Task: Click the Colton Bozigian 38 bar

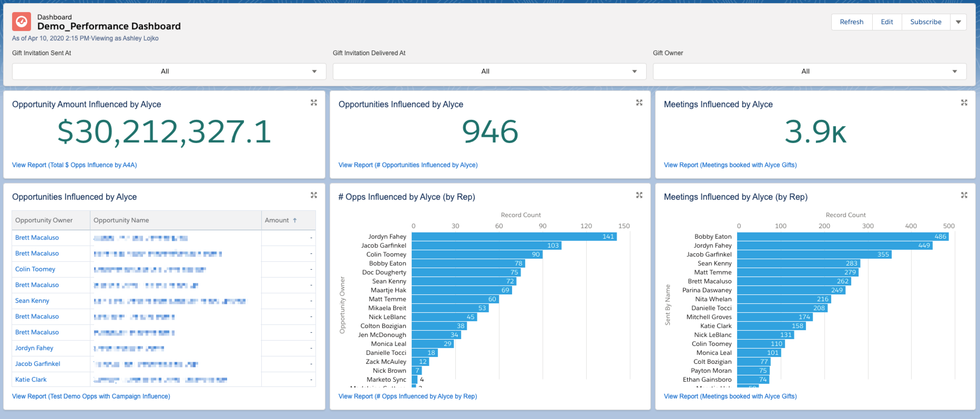Action: pos(440,326)
